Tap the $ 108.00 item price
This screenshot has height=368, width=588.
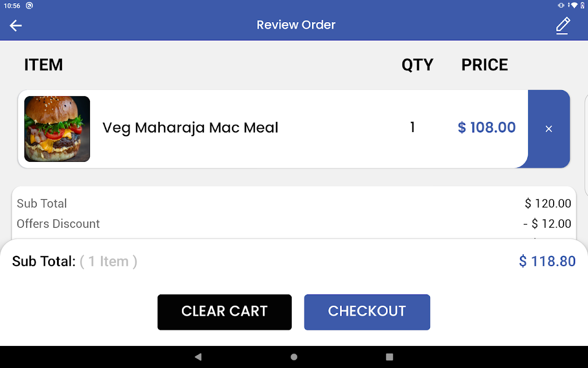pyautogui.click(x=487, y=127)
